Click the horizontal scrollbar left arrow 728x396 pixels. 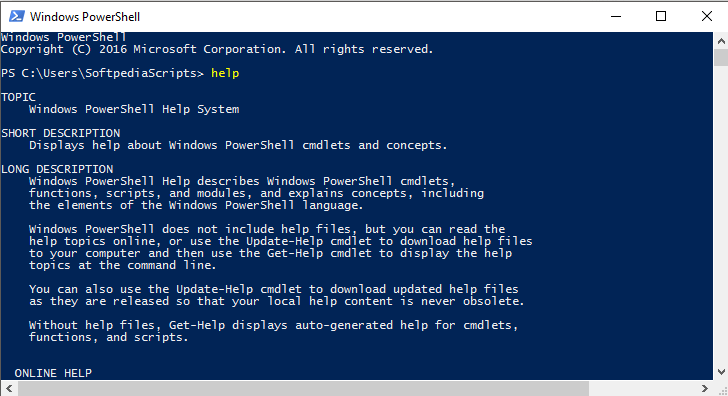coord(9,388)
